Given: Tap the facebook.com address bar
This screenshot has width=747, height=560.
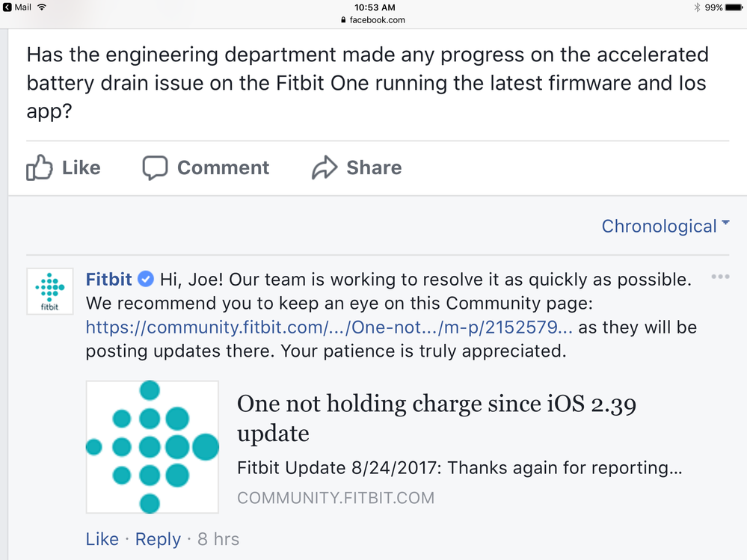Looking at the screenshot, I should [373, 20].
